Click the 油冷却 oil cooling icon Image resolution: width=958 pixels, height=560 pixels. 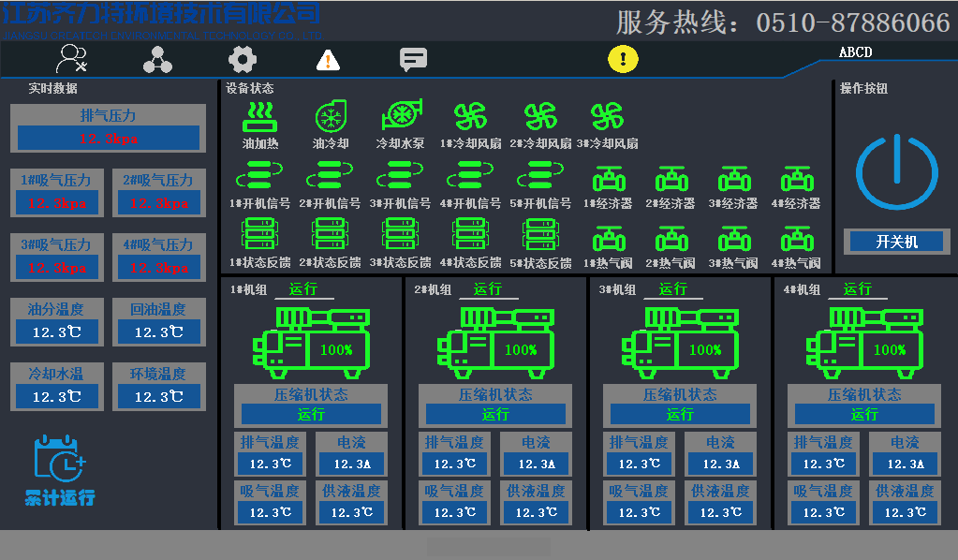point(330,117)
